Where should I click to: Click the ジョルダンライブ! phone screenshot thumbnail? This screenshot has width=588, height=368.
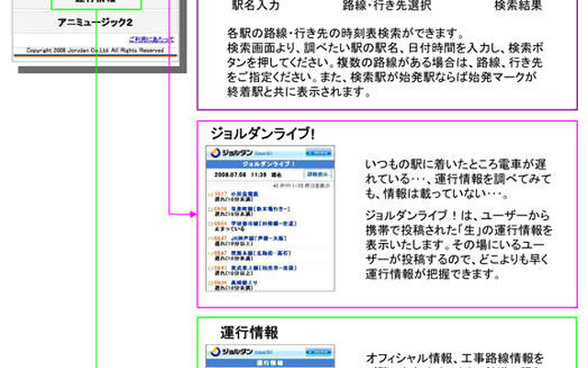pyautogui.click(x=270, y=218)
